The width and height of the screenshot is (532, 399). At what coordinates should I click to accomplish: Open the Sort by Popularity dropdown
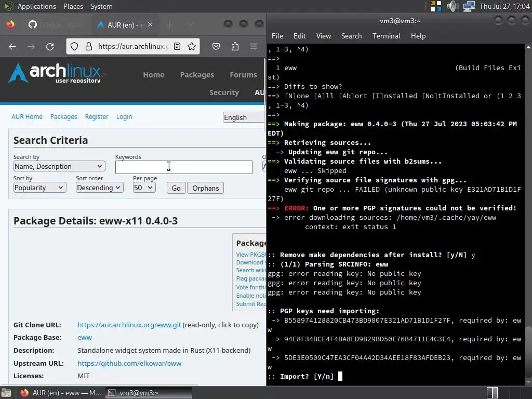39,188
